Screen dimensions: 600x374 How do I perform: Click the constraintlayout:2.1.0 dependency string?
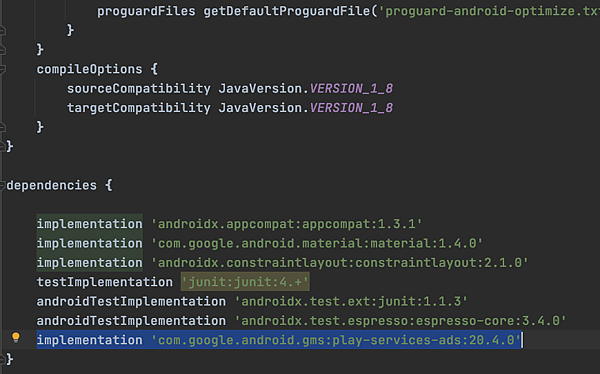339,263
